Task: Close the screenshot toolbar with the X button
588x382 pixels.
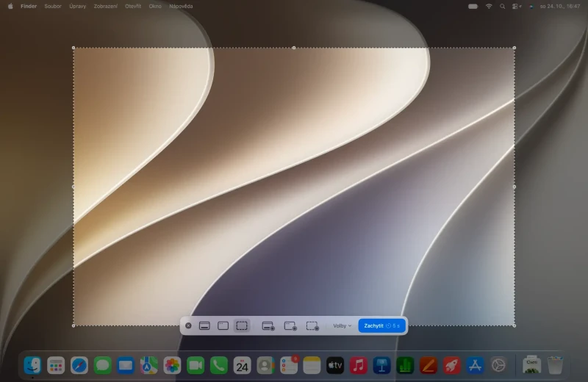Action: 188,325
